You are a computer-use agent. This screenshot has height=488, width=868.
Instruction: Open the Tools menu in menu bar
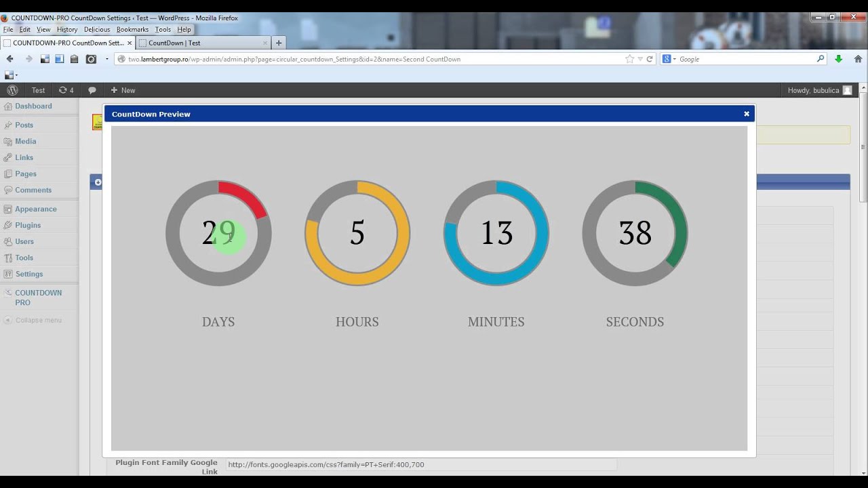(x=163, y=30)
